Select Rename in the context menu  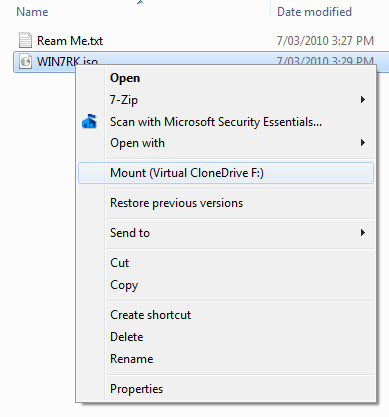point(226,359)
